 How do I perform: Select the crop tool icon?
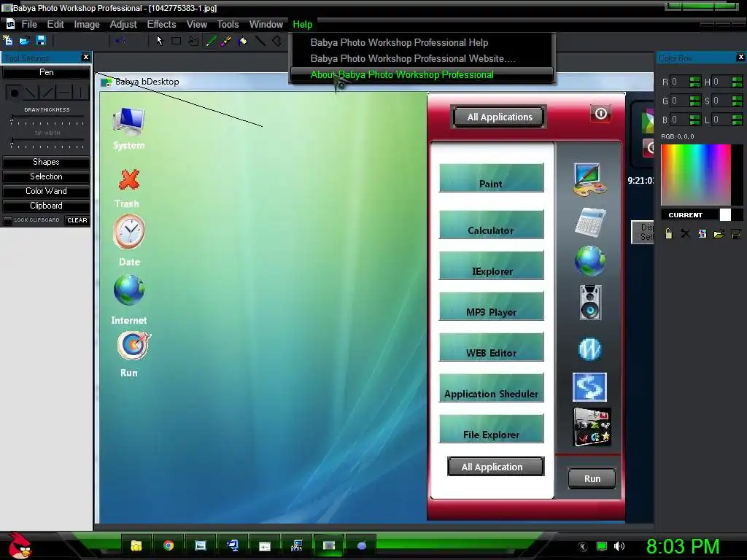pos(193,41)
